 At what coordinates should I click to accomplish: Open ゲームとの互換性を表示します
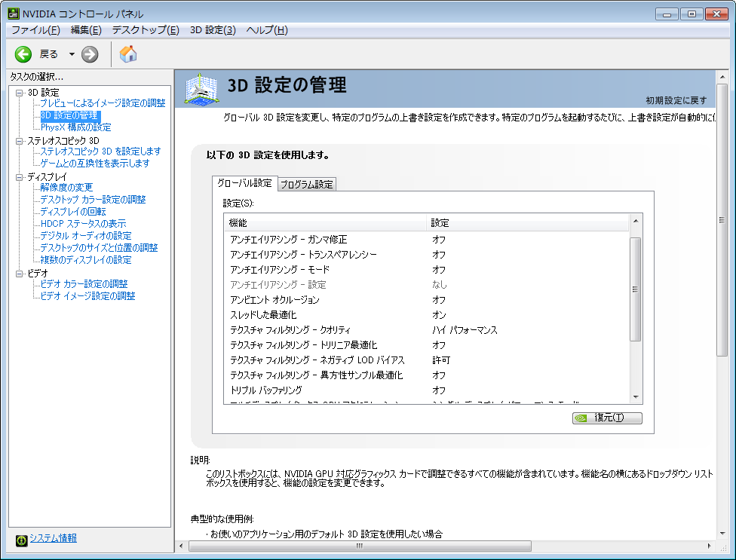click(x=95, y=164)
